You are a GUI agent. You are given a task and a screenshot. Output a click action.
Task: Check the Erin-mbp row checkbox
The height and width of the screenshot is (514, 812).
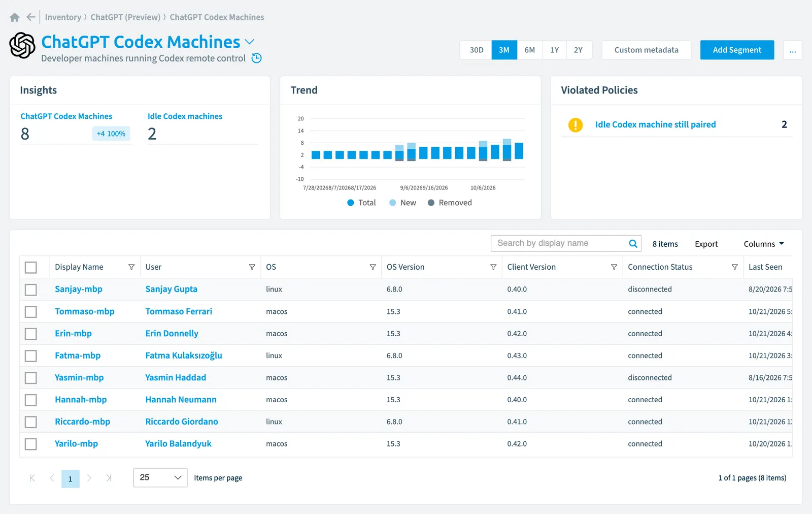point(31,334)
